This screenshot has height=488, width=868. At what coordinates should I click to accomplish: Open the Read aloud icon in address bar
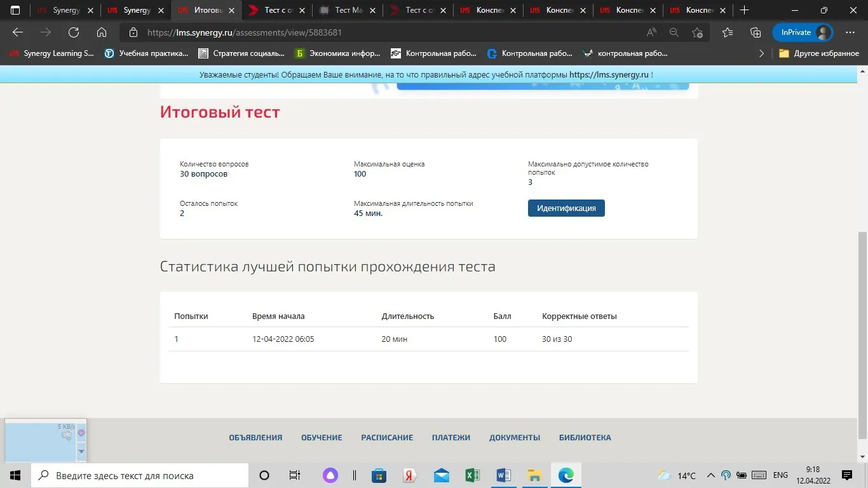click(x=651, y=32)
